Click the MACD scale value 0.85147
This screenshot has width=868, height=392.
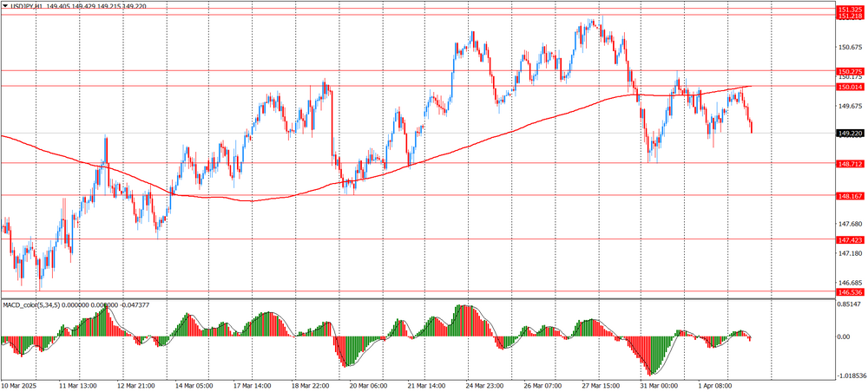point(850,304)
